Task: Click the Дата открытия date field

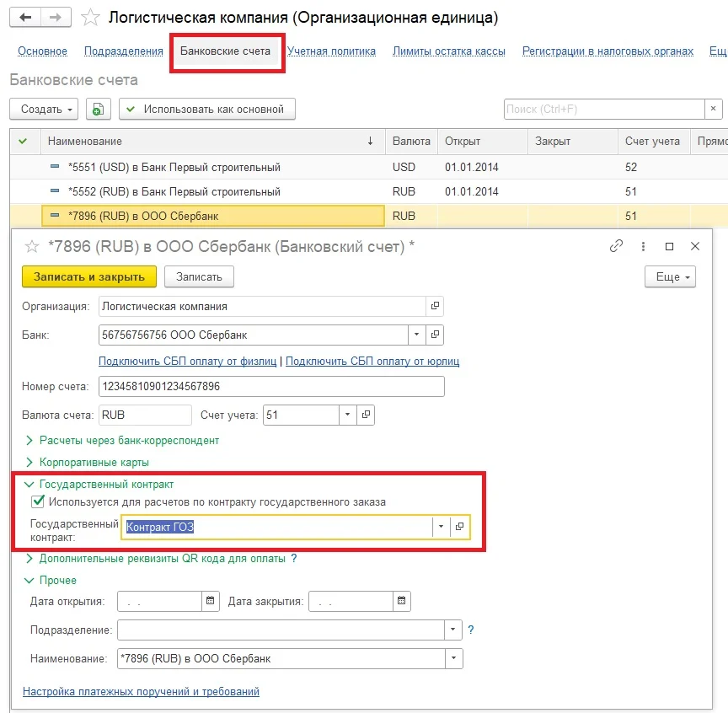Action: click(159, 601)
